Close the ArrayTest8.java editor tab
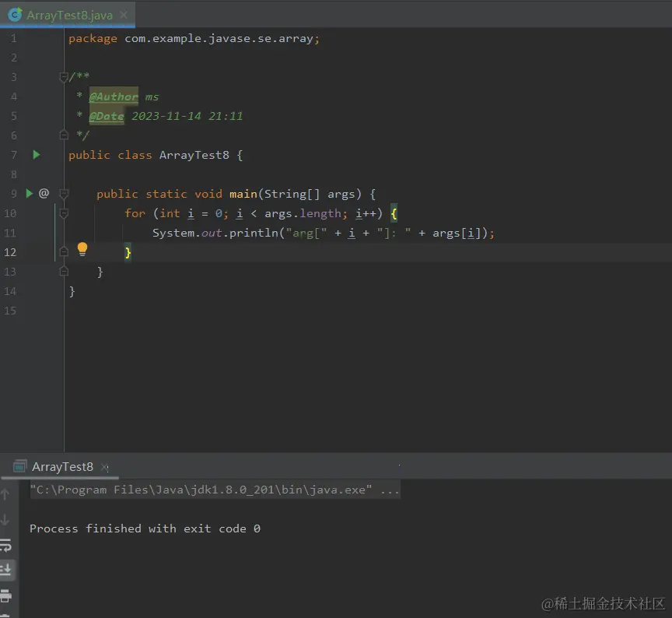672x618 pixels. point(124,15)
